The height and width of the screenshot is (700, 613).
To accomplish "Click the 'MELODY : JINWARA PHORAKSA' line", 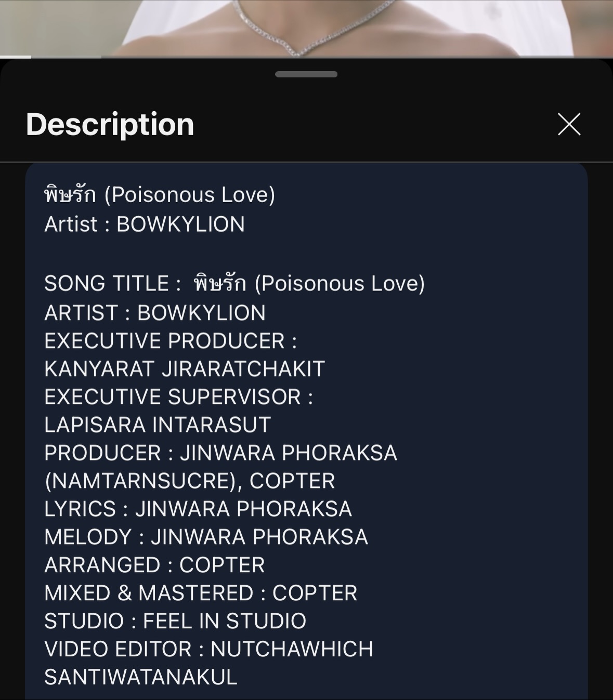I will 206,537.
